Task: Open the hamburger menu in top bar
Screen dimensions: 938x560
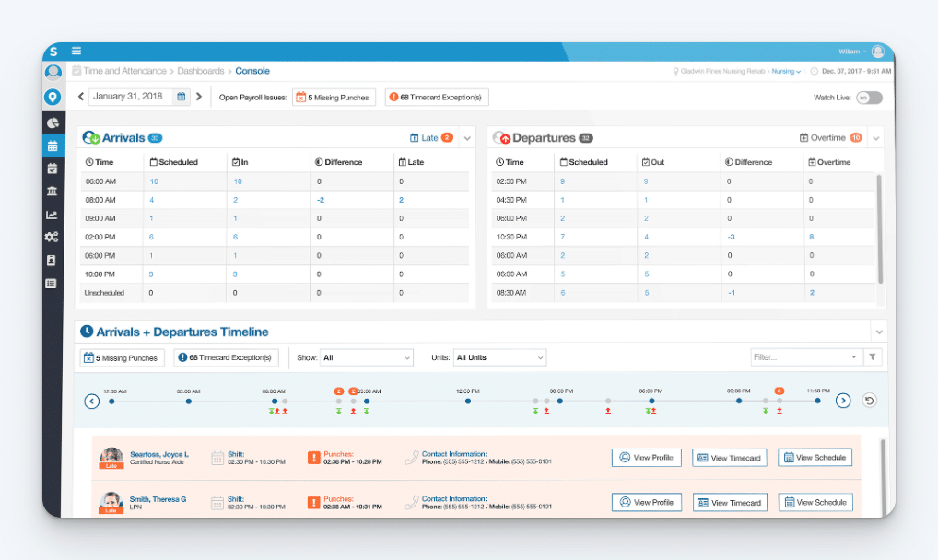Action: click(76, 52)
